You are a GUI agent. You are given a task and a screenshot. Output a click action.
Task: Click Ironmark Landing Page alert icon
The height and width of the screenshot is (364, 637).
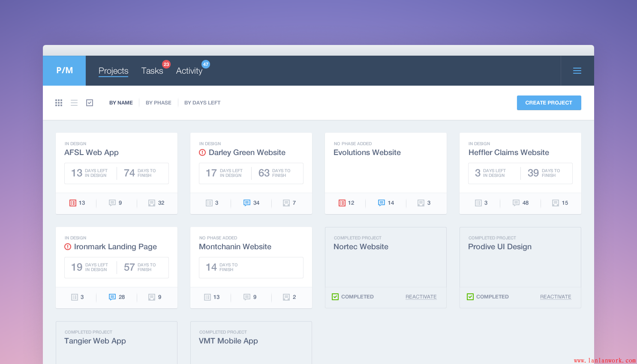pyautogui.click(x=68, y=247)
